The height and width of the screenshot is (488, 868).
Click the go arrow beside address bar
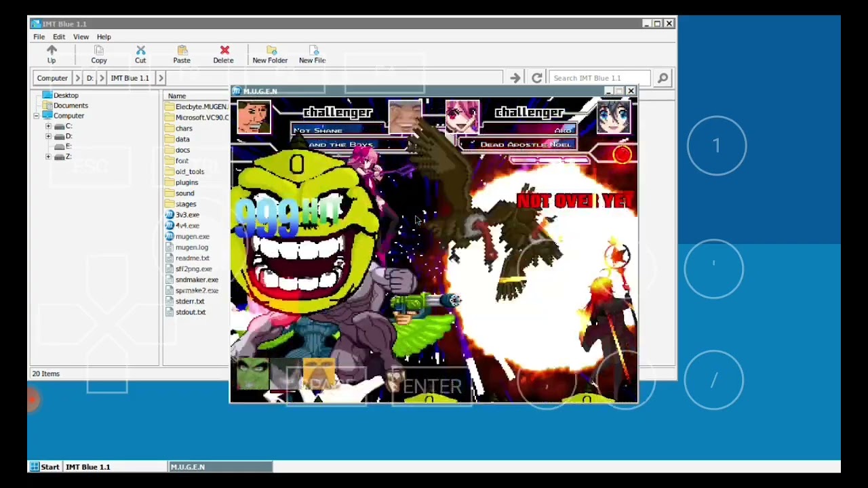pos(515,78)
